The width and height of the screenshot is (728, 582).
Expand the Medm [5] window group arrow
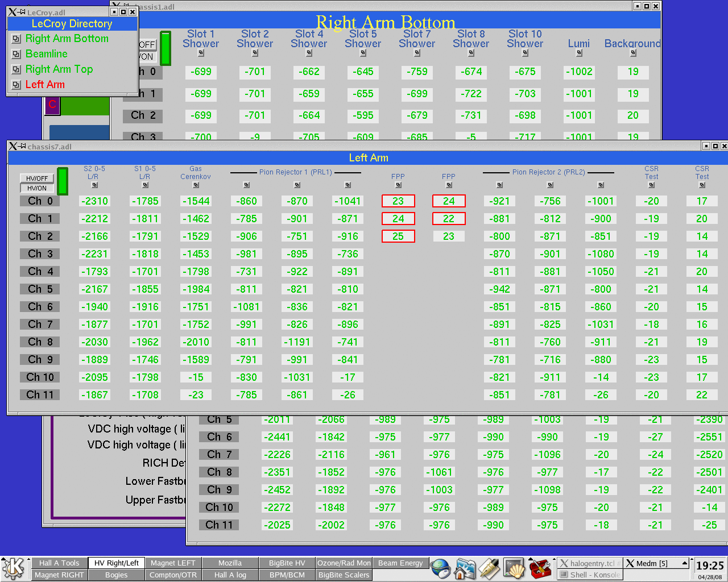pyautogui.click(x=684, y=563)
